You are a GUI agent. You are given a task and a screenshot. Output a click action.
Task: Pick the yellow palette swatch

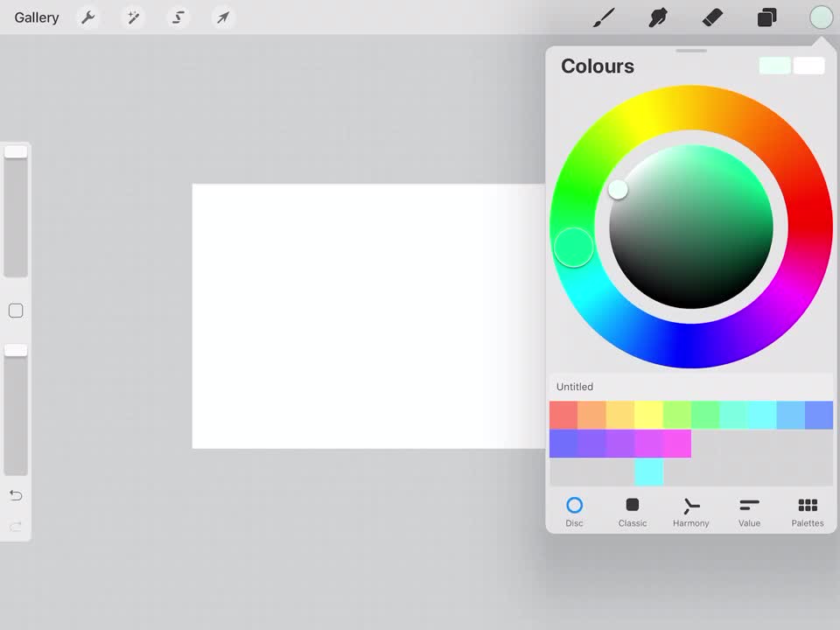pos(648,415)
